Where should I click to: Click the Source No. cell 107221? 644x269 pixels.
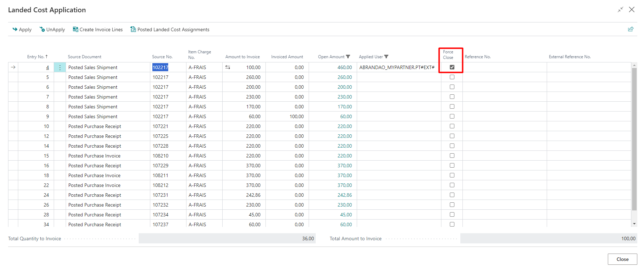[x=160, y=126]
